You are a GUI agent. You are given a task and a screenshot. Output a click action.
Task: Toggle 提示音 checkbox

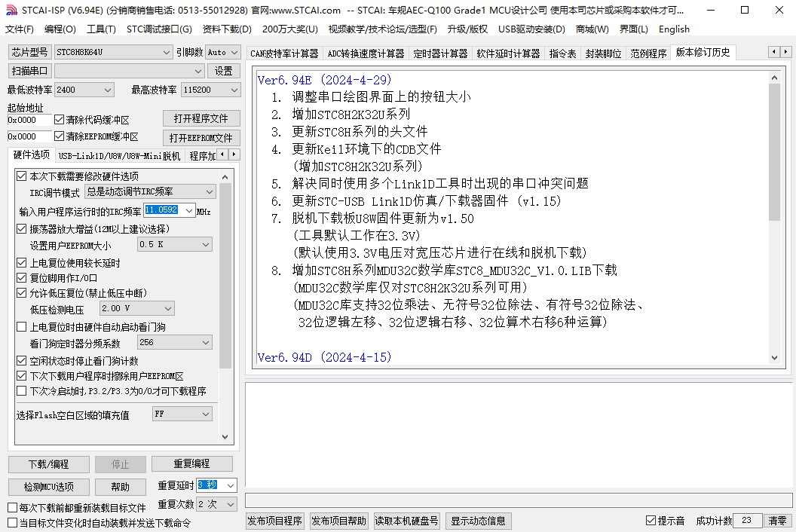point(651,521)
